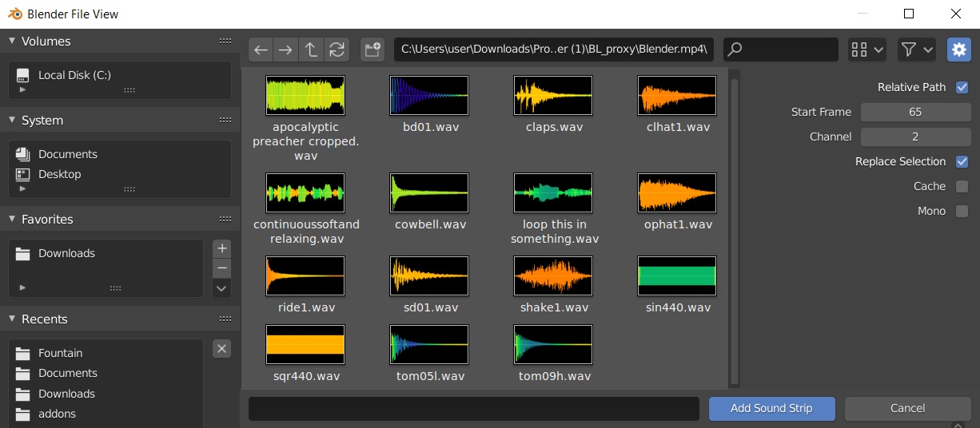Viewport: 980px width, 428px height.
Task: Click the Recents panel drag grip
Action: (225, 319)
